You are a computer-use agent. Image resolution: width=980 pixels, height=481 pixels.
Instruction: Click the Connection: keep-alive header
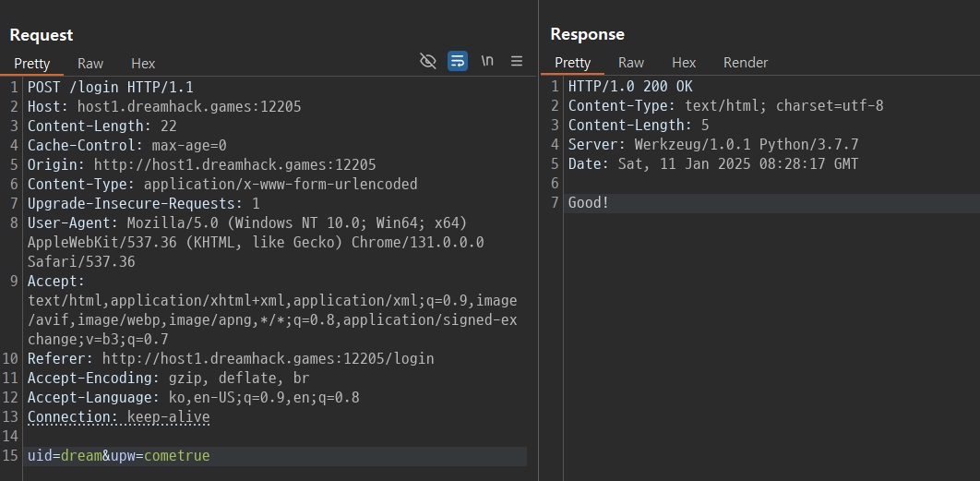119,416
